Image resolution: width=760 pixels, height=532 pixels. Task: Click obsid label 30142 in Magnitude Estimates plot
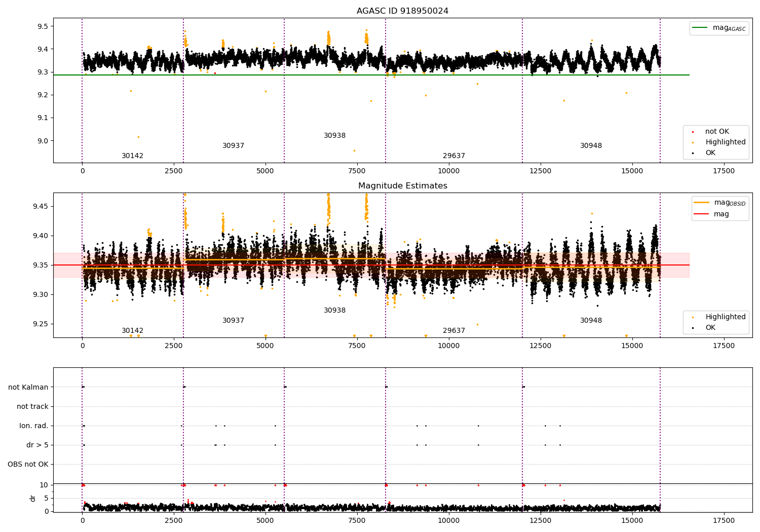(132, 331)
